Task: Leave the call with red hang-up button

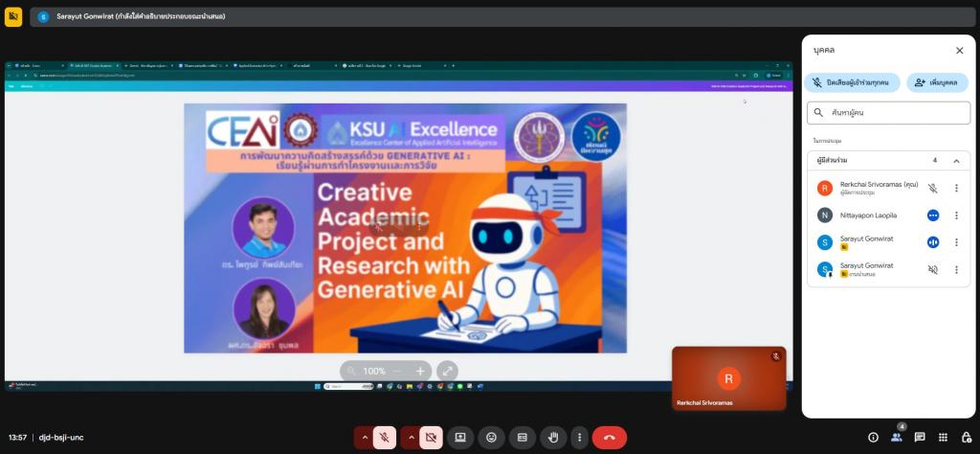Action: pos(610,438)
